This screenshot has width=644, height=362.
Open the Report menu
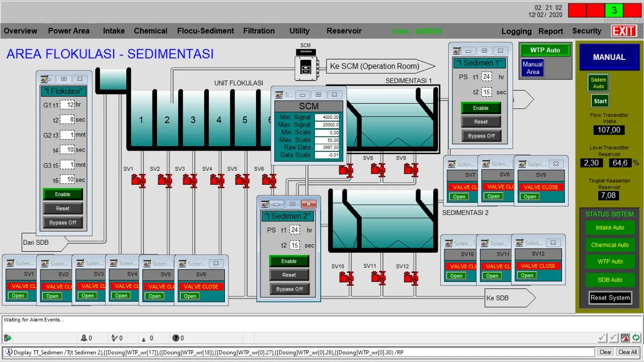coord(551,31)
